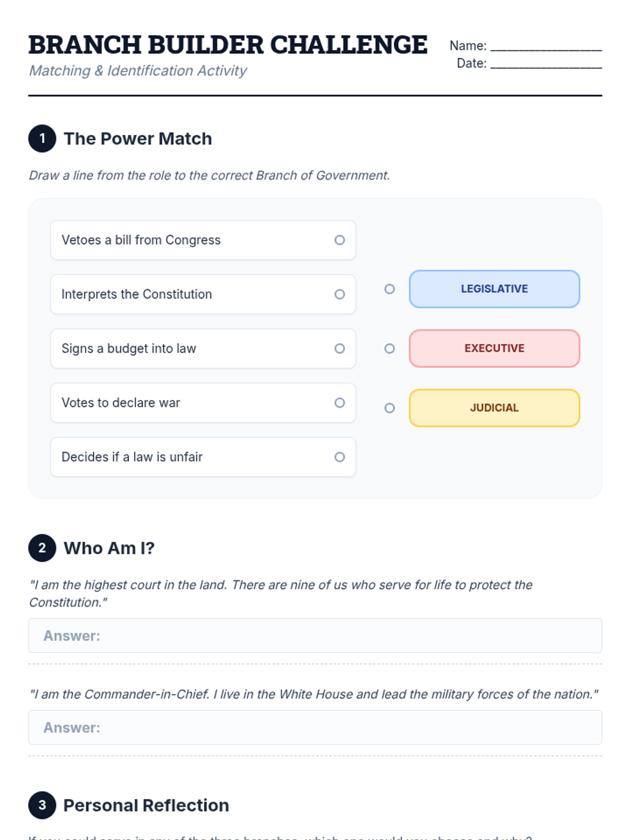The width and height of the screenshot is (630, 840).
Task: Click the connector dot left of Legislative
Action: [x=390, y=289]
